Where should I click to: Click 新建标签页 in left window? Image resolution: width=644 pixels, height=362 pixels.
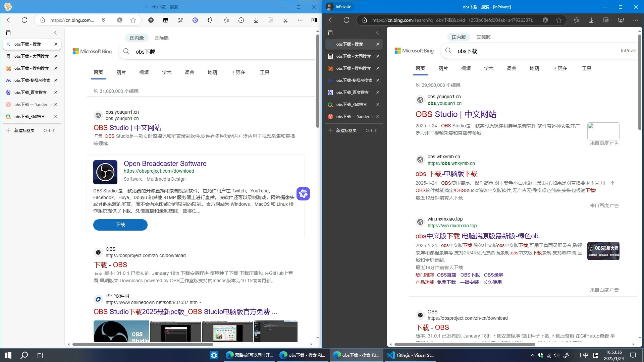click(32, 130)
